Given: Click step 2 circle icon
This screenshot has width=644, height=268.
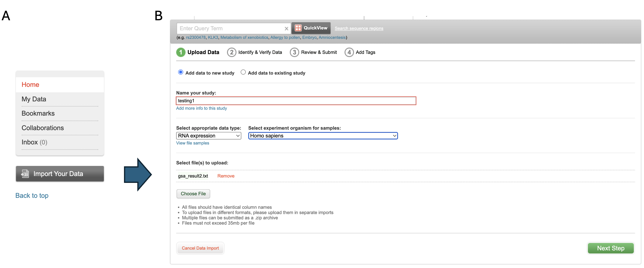Looking at the screenshot, I should tap(232, 52).
